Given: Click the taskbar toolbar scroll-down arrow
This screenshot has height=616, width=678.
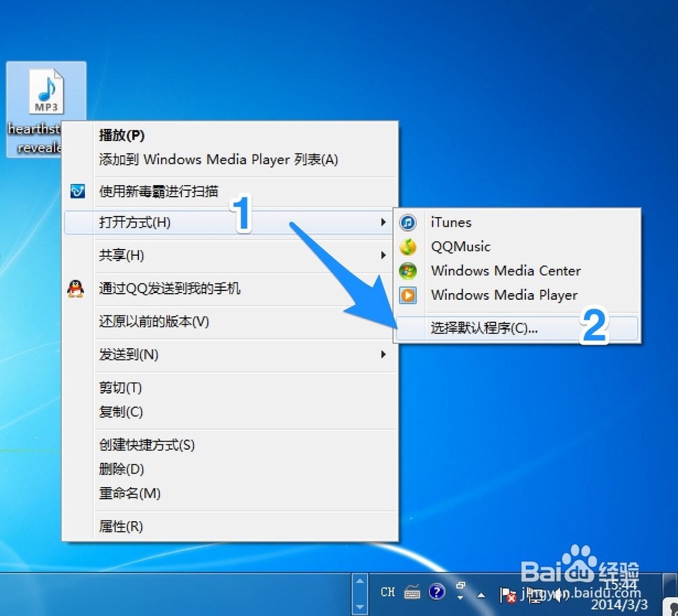Looking at the screenshot, I should click(360, 607).
